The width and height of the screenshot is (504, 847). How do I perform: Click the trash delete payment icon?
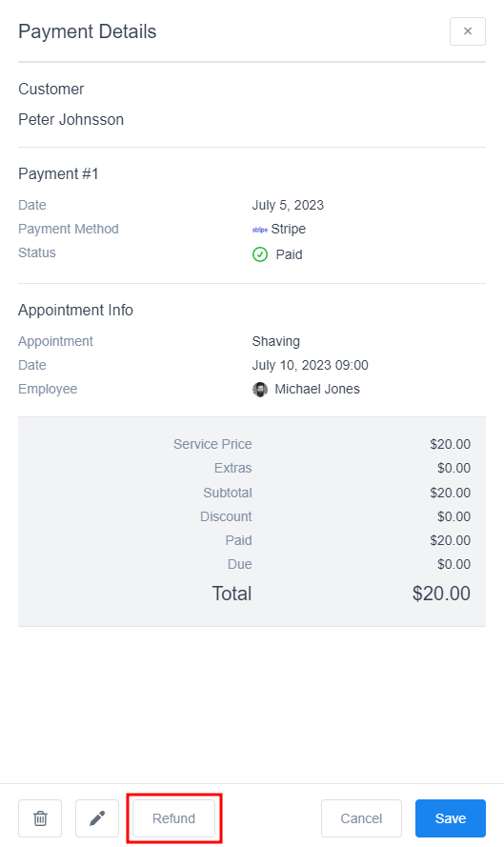[40, 817]
